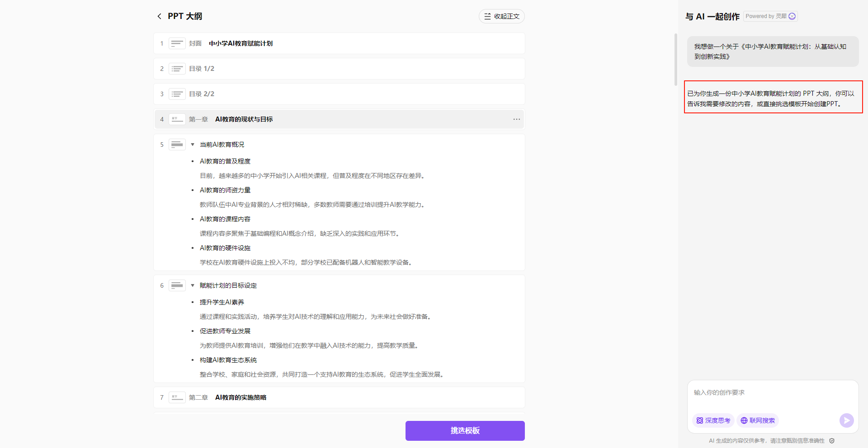
Task: Click the content icon beside 当前AI教育概况
Action: (x=177, y=145)
